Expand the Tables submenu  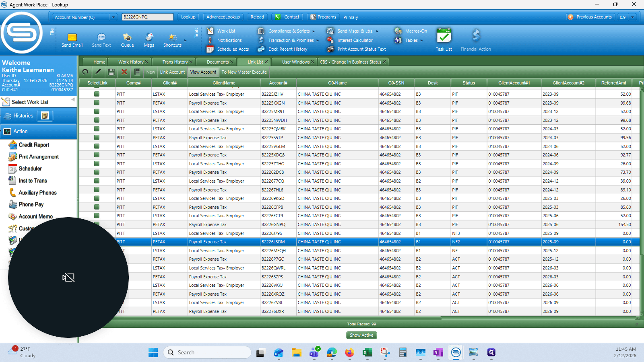tap(421, 40)
